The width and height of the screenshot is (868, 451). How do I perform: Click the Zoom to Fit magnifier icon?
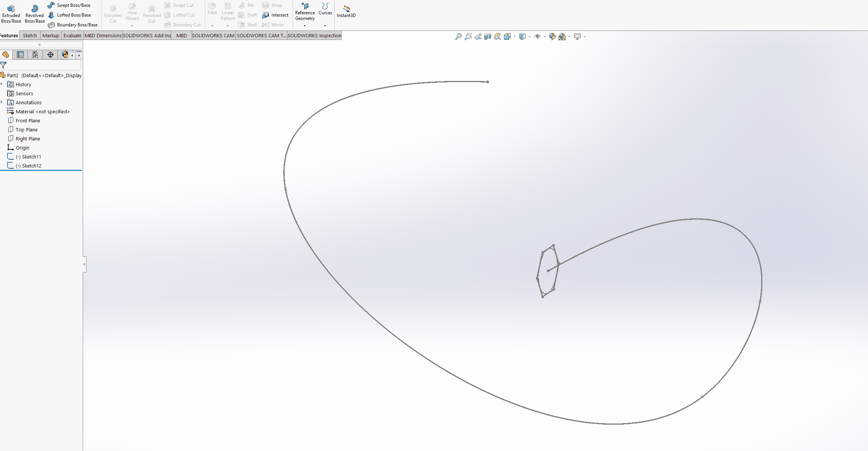pyautogui.click(x=458, y=37)
